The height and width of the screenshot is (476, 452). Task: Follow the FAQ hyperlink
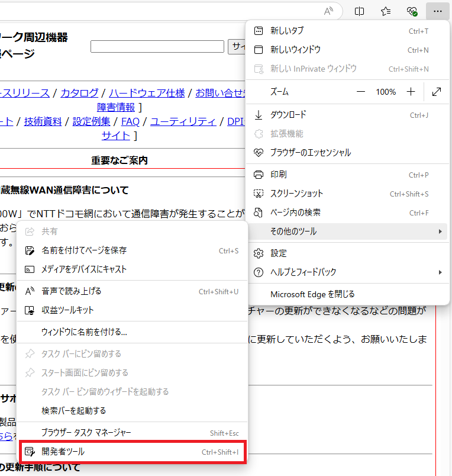[130, 121]
